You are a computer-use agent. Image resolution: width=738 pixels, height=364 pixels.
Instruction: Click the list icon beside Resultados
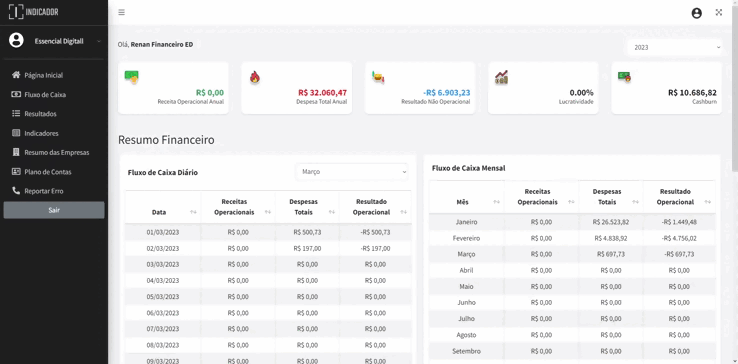[16, 113]
